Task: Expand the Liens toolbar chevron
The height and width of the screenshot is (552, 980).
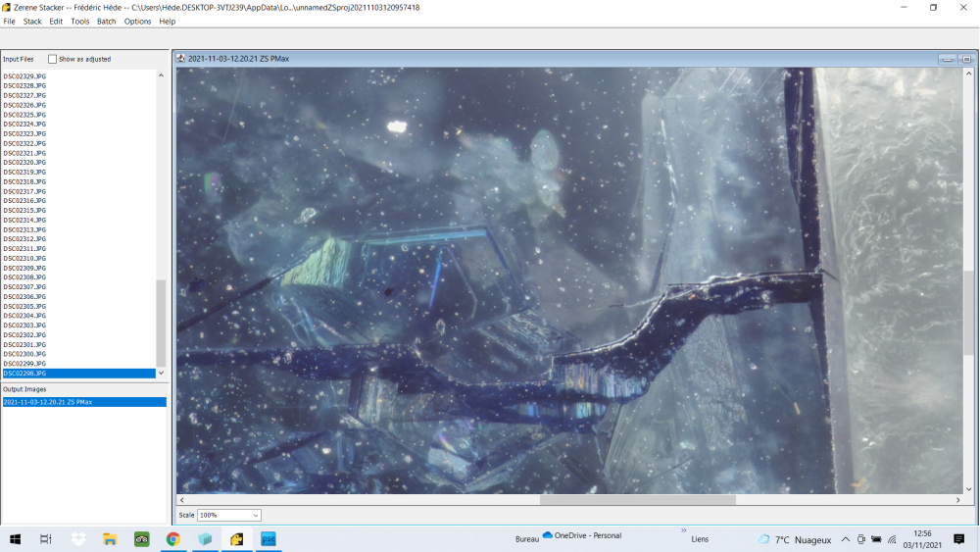Action: pos(683,531)
